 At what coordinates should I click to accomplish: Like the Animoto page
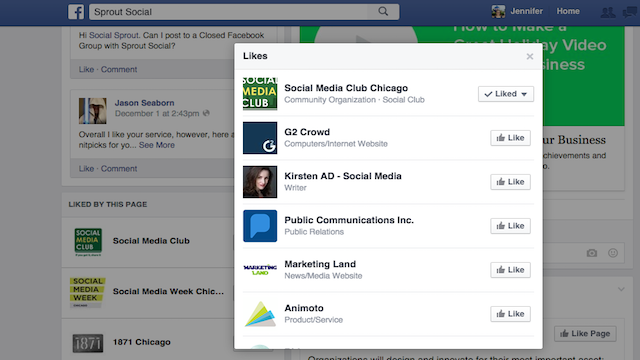coord(510,314)
